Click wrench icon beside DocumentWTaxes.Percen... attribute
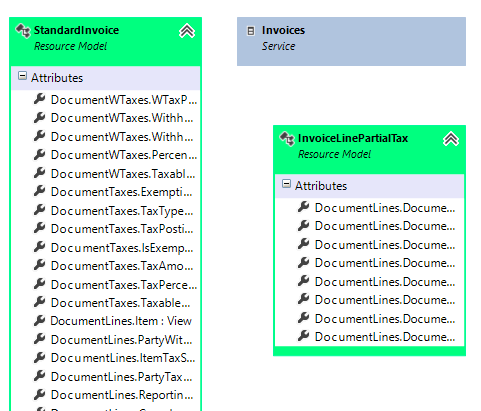The height and width of the screenshot is (411, 481). [39, 154]
